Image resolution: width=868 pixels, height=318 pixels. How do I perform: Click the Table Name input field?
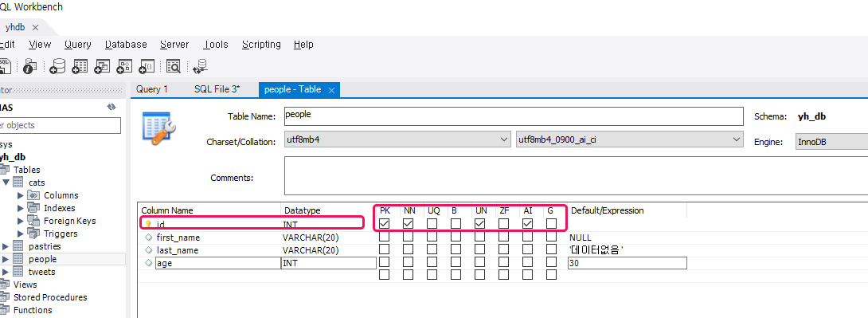[x=513, y=116]
